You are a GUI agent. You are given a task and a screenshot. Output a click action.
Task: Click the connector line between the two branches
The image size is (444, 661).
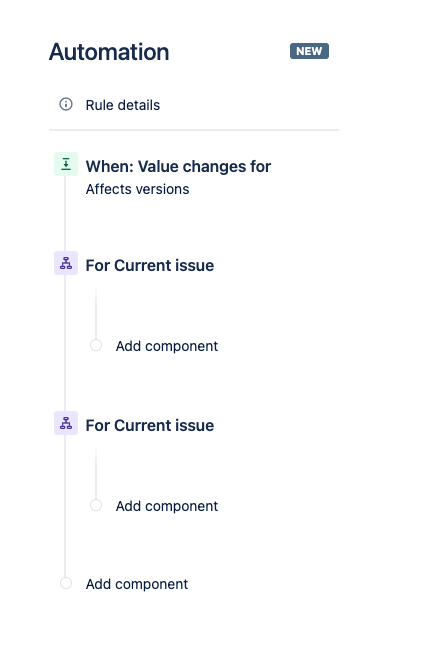coord(65,343)
